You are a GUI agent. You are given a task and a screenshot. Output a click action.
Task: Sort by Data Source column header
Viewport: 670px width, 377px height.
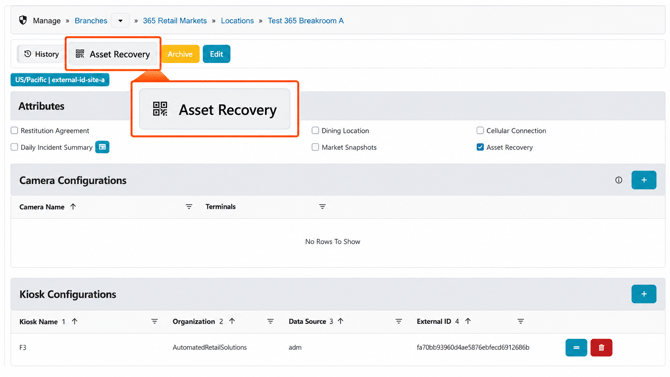coord(307,321)
